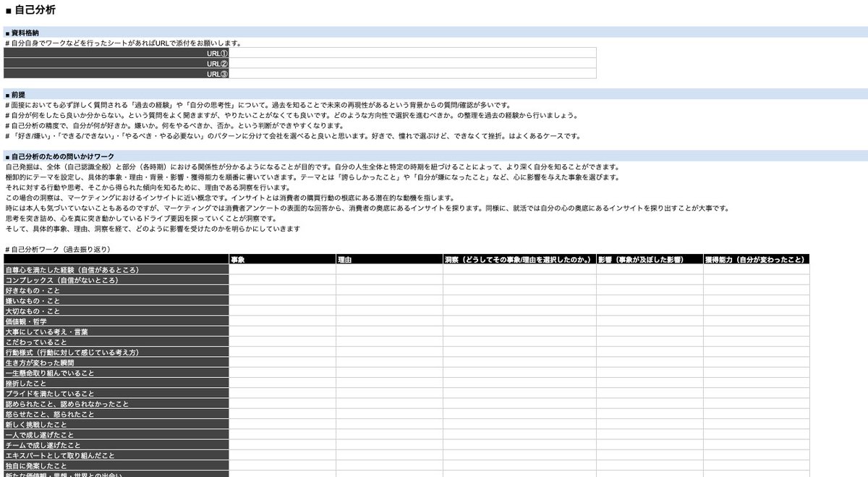Click line starting '# 面接においても必ず詳しく質問される'
The height and width of the screenshot is (477, 868).
pyautogui.click(x=258, y=104)
